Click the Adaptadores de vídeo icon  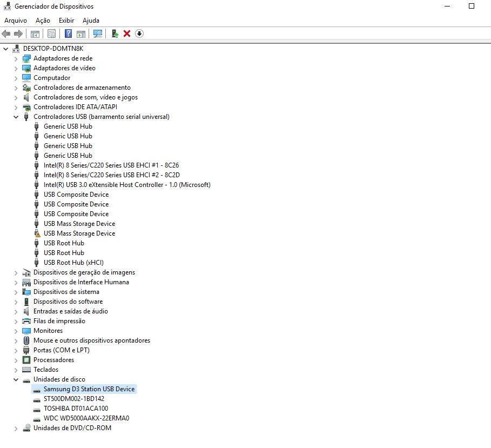tap(26, 68)
